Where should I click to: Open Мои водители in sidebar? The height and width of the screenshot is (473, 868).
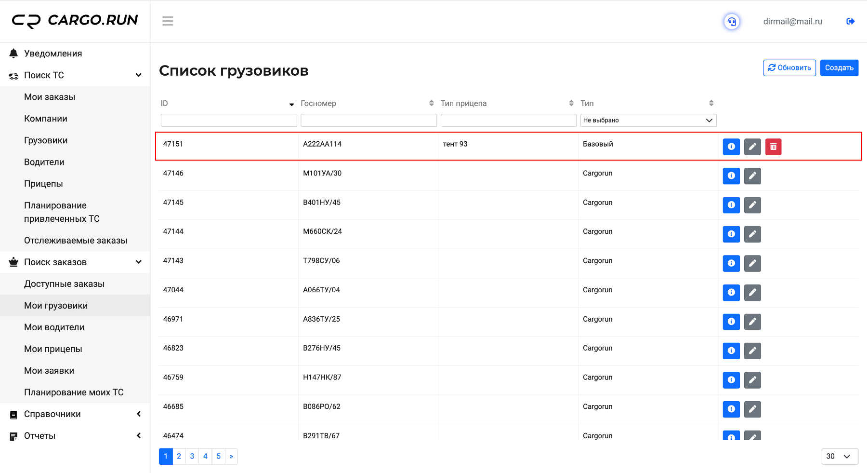[54, 327]
